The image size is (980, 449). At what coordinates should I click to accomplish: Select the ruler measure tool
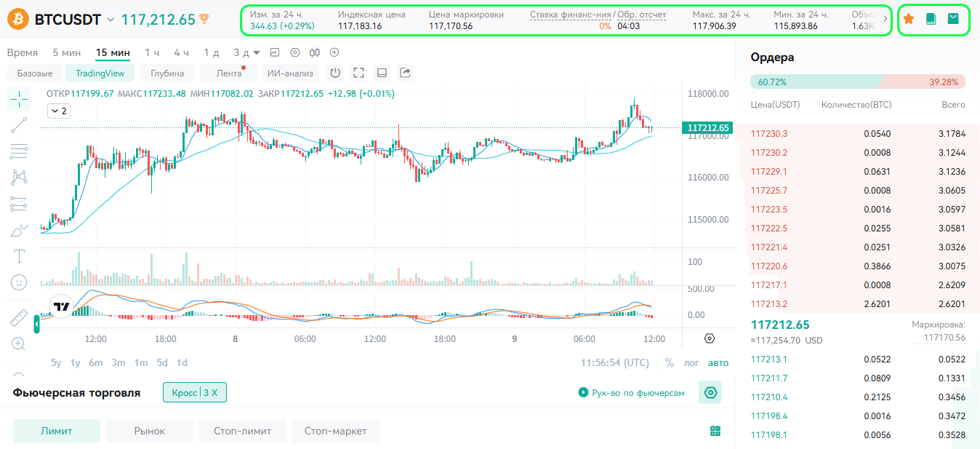tap(19, 318)
